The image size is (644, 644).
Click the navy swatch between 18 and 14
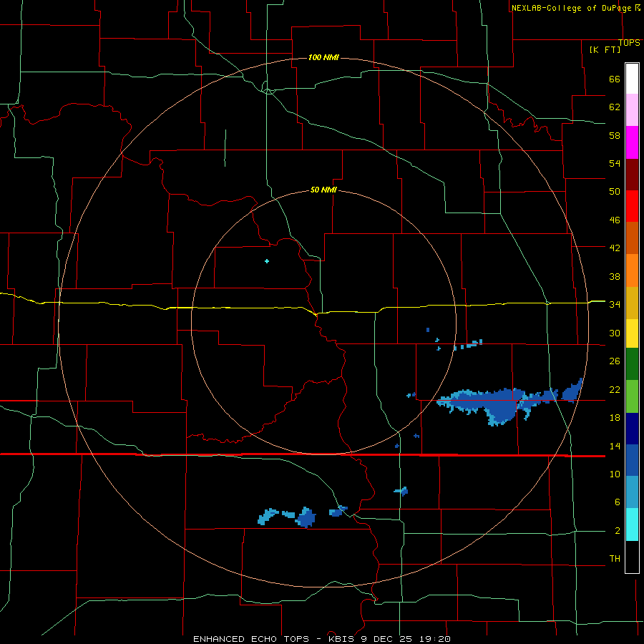[632, 429]
